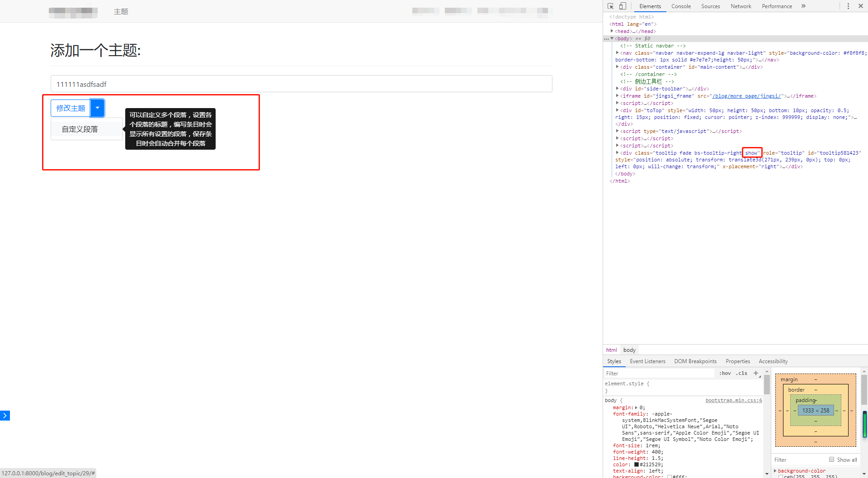This screenshot has height=478, width=868.
Task: Expand the nav navbar element node
Action: click(x=617, y=53)
